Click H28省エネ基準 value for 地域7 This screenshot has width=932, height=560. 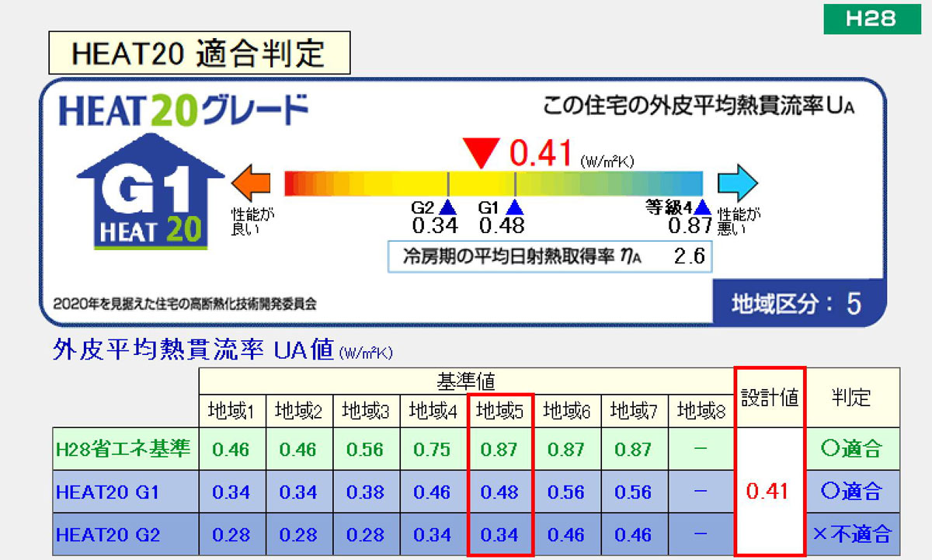click(x=634, y=449)
